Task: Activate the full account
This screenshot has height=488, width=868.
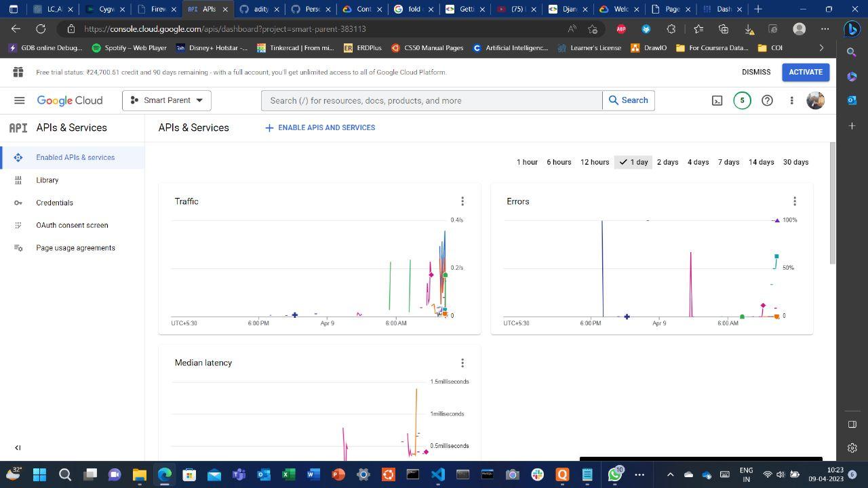Action: (x=806, y=72)
